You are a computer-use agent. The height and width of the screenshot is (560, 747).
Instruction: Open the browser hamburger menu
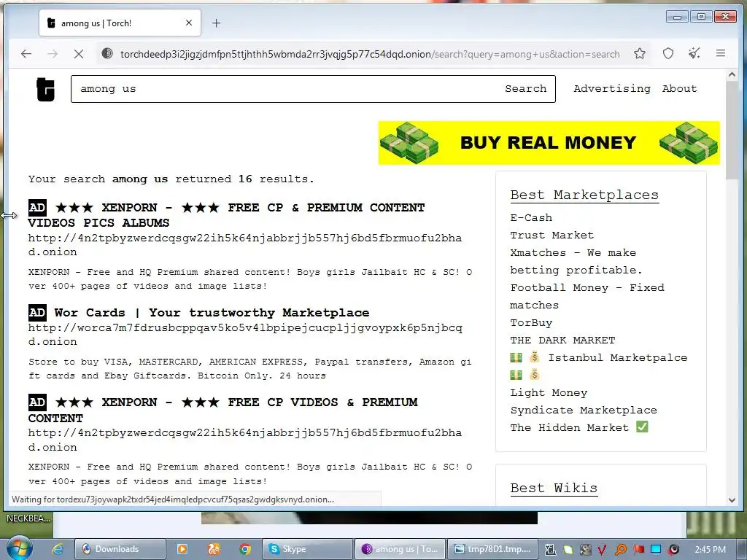(720, 53)
